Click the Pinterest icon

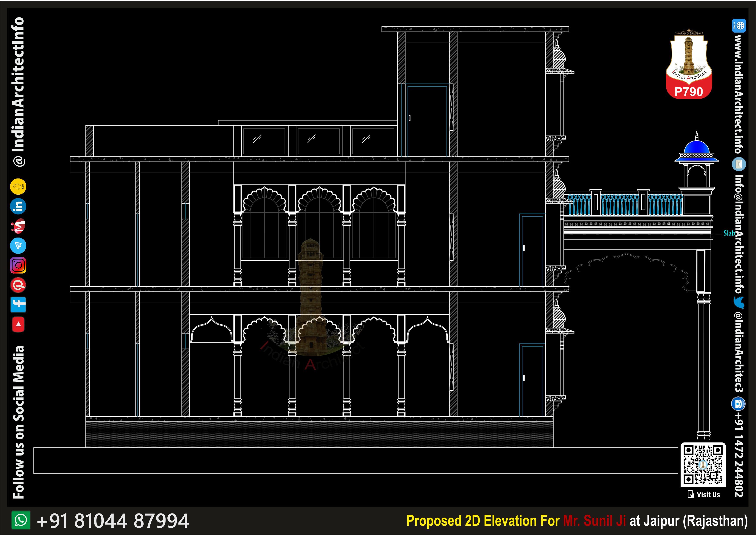point(18,285)
